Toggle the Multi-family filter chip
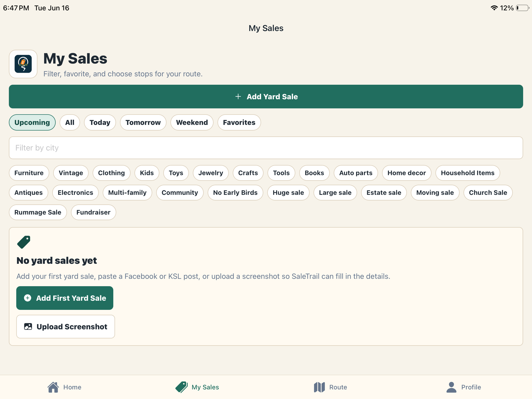 tap(127, 192)
